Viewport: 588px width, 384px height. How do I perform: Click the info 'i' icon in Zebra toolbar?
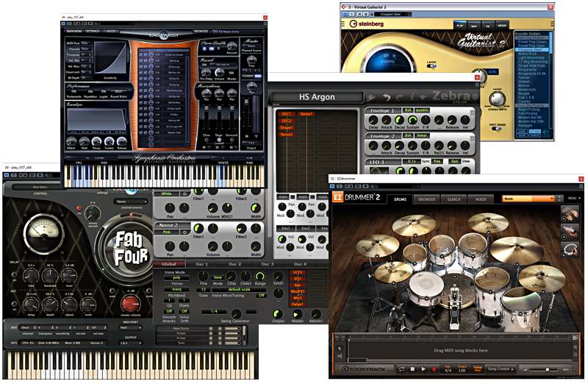(412, 97)
